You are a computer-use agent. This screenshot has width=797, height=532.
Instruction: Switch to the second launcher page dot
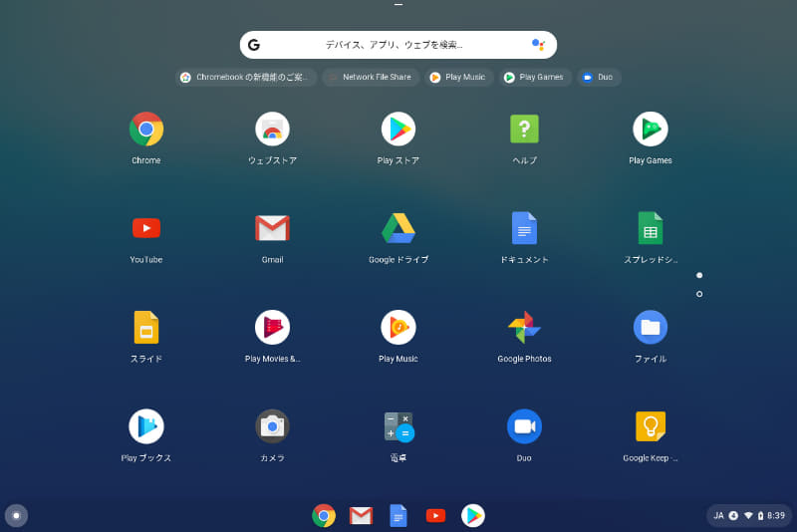click(x=699, y=294)
